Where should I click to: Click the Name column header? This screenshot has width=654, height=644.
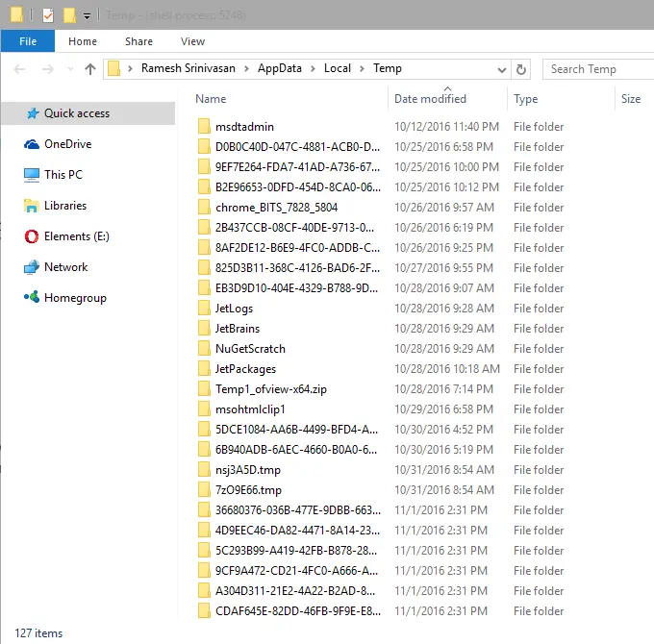click(211, 99)
